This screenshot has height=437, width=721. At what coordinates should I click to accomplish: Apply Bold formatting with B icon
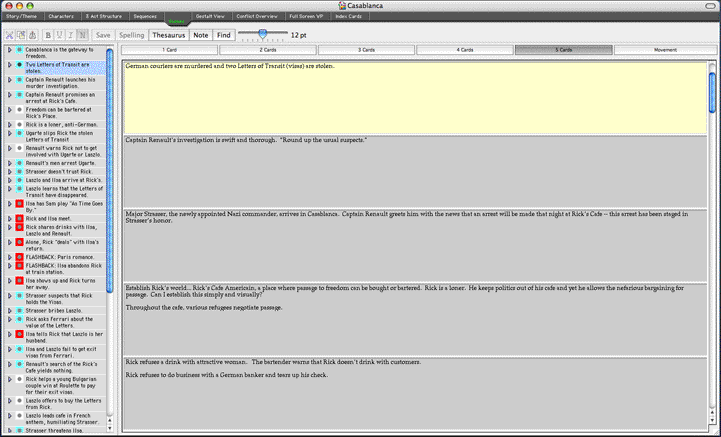[49, 35]
